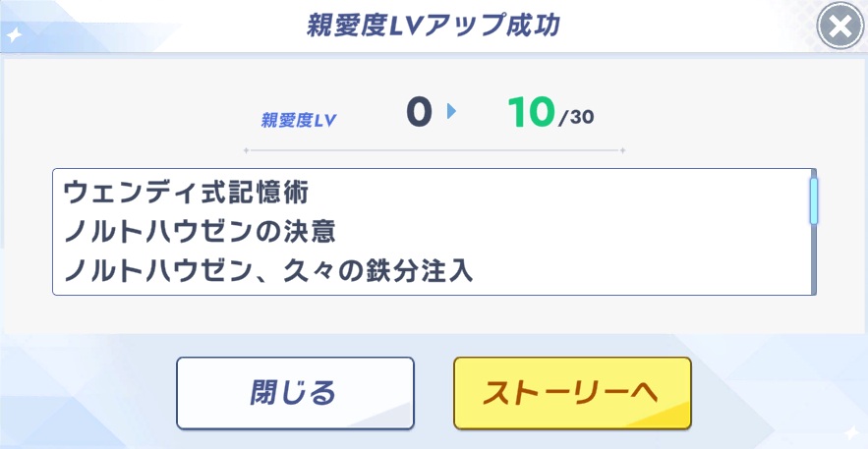
Task: Click the green new level number 10
Action: click(532, 113)
